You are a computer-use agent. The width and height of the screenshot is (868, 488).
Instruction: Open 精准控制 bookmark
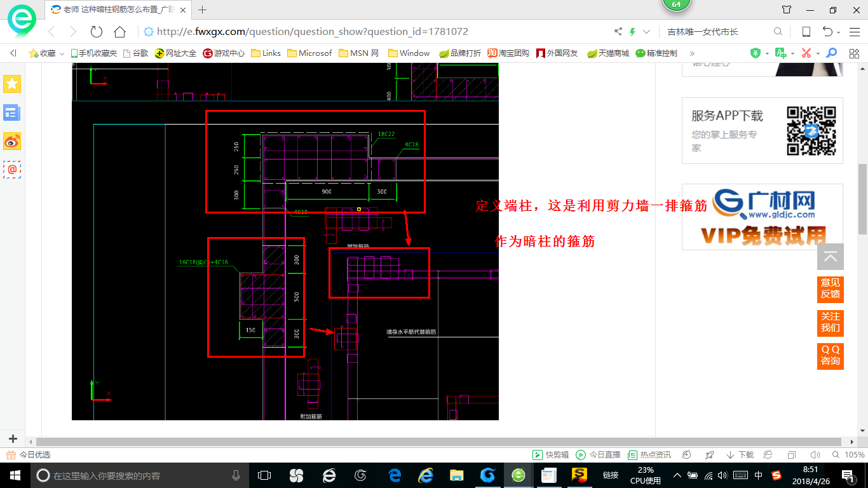[x=656, y=53]
